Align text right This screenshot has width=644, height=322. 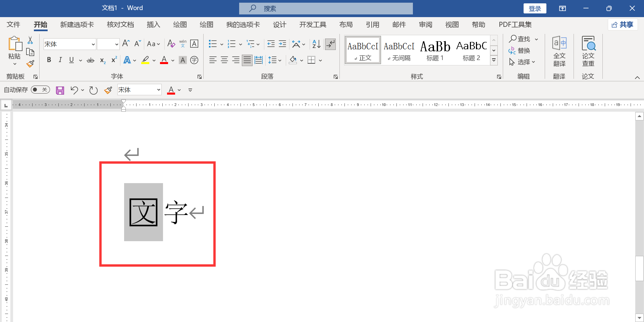pyautogui.click(x=236, y=60)
